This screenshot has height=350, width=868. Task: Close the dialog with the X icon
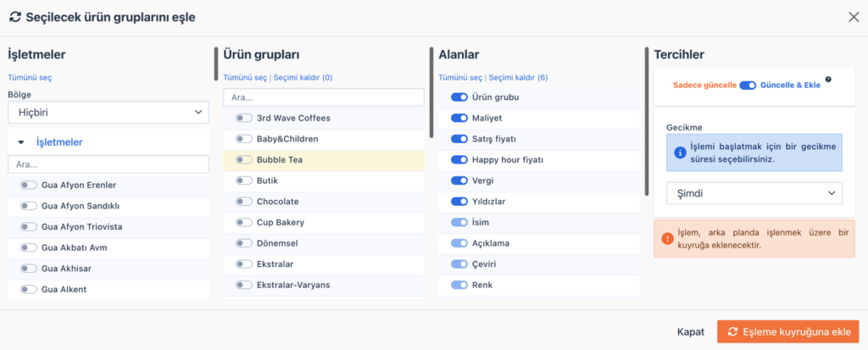coord(853,16)
